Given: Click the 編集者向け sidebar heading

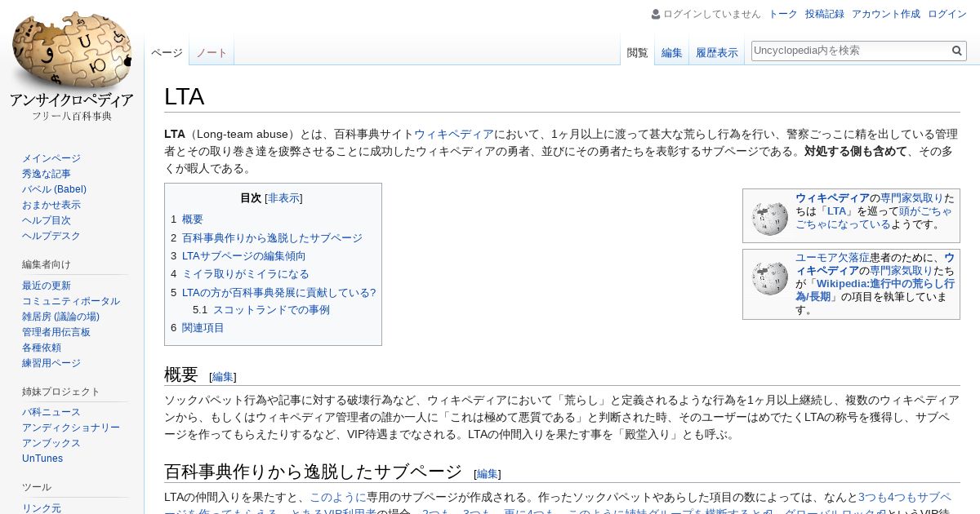Looking at the screenshot, I should (47, 264).
